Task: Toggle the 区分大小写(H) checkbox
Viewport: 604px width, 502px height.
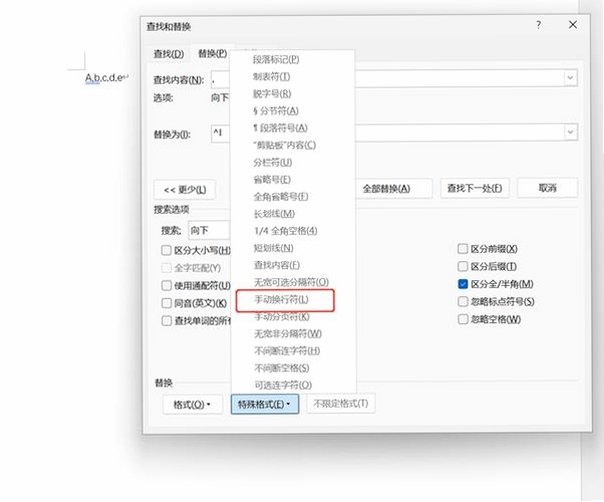Action: tap(166, 250)
